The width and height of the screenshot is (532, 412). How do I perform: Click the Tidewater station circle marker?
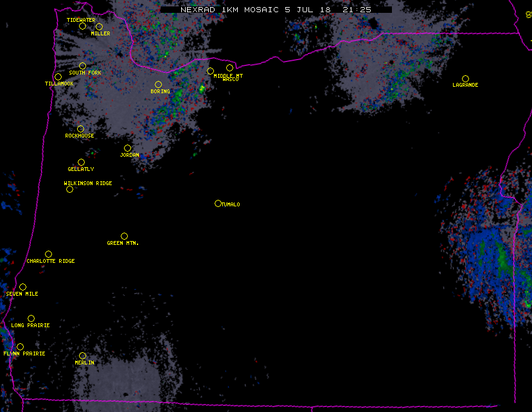[82, 26]
